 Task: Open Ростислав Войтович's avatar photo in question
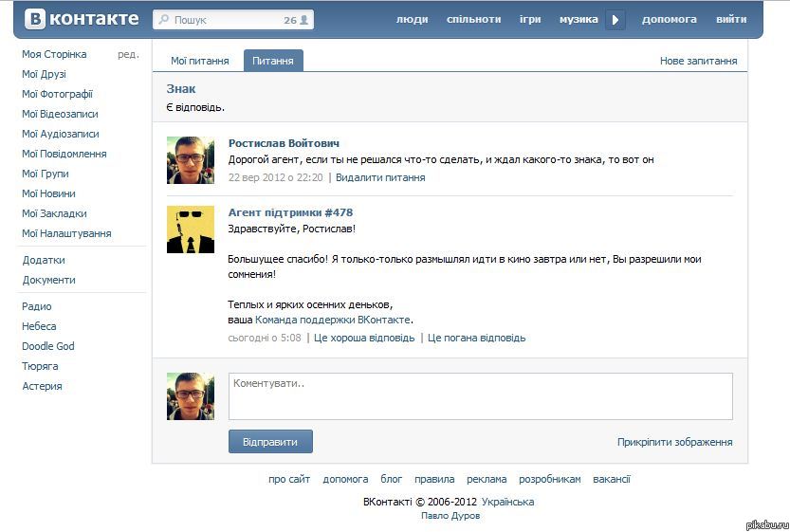point(191,160)
